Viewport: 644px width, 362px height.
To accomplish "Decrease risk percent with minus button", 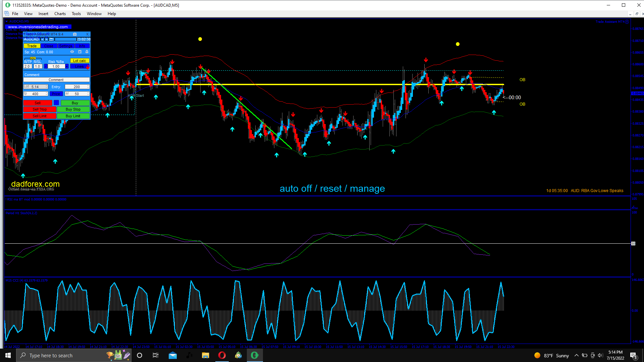I will click(46, 66).
